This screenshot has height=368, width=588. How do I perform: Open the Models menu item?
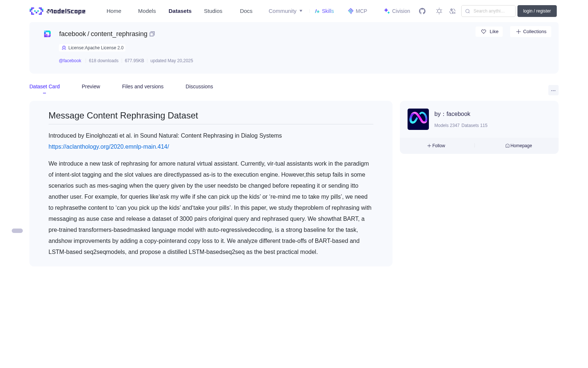147,11
